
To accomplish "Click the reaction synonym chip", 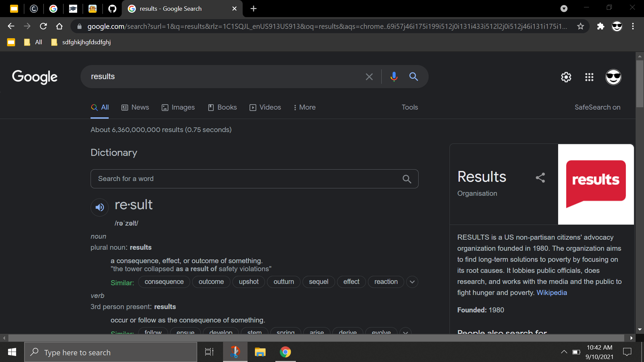I will pyautogui.click(x=386, y=282).
